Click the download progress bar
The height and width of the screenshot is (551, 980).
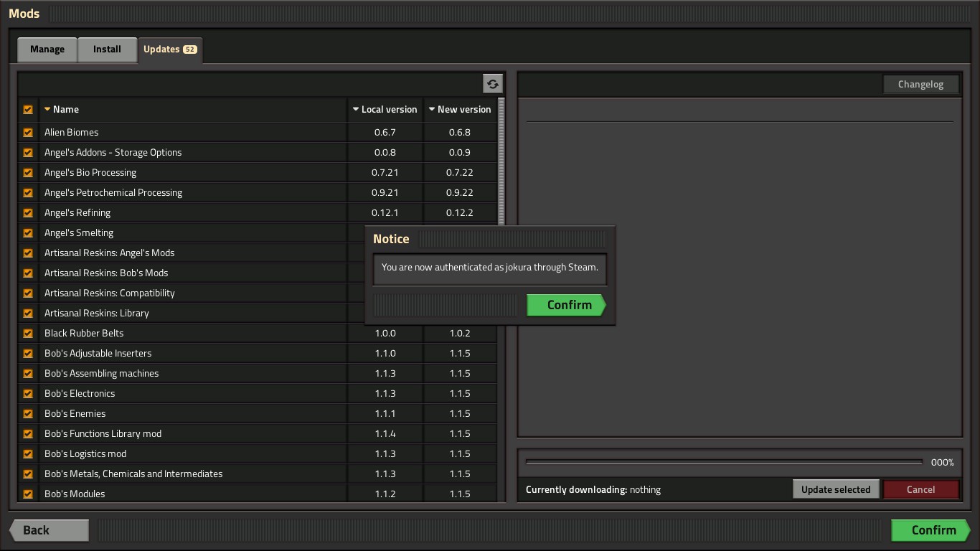click(724, 462)
